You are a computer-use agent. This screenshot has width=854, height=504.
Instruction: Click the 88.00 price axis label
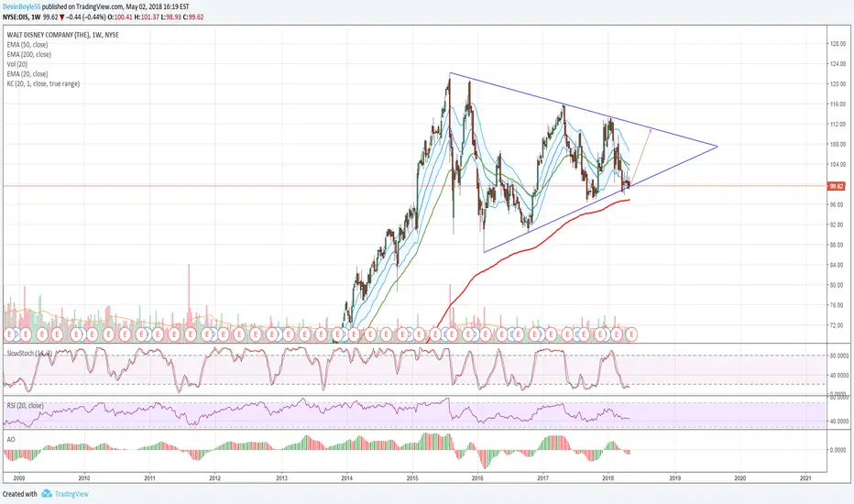click(x=836, y=245)
